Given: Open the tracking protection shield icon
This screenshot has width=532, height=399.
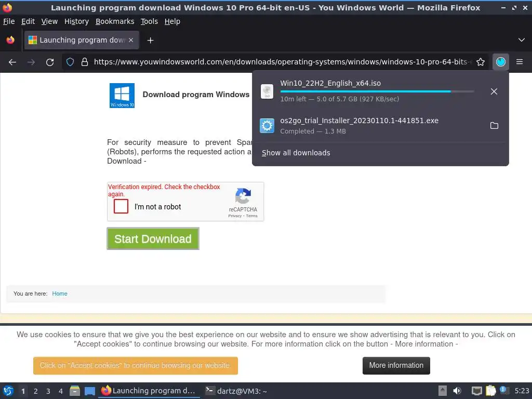Looking at the screenshot, I should (x=70, y=62).
